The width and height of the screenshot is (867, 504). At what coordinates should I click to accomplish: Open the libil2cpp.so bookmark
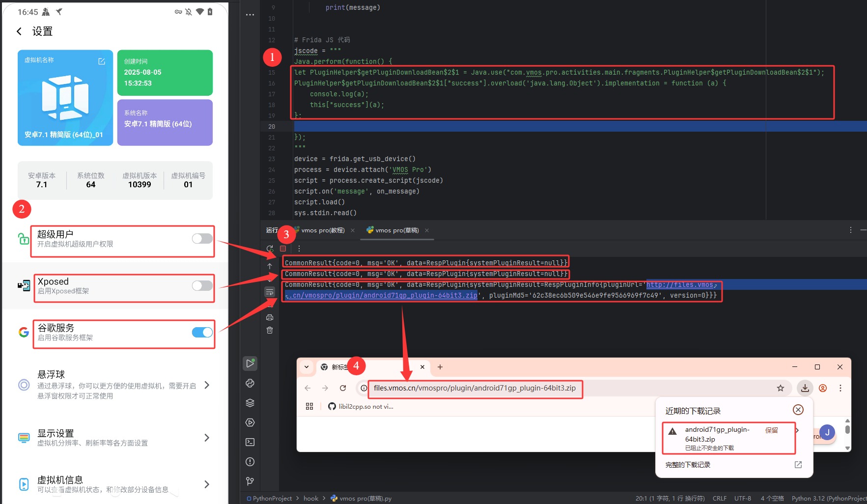(361, 406)
